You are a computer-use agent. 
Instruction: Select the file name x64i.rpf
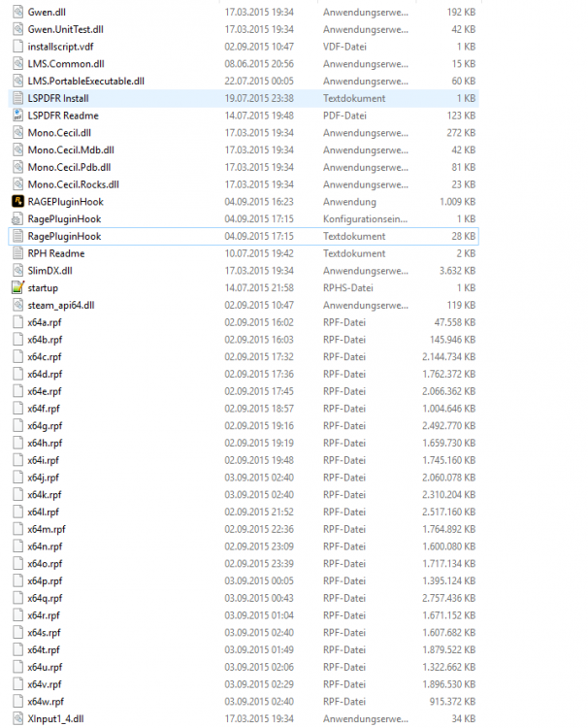(x=43, y=460)
